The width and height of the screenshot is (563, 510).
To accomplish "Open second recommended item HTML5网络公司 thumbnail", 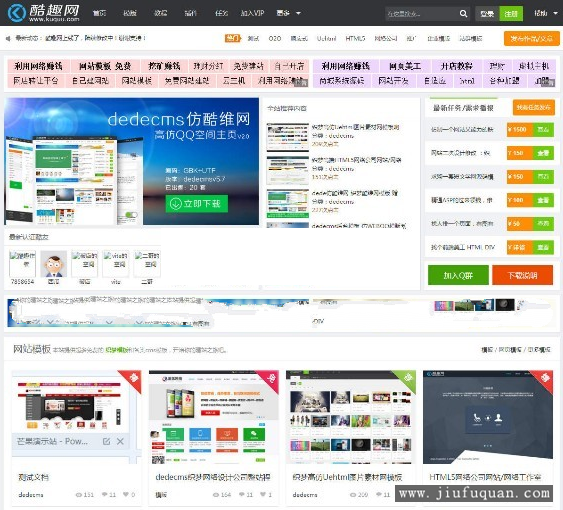I will point(288,170).
